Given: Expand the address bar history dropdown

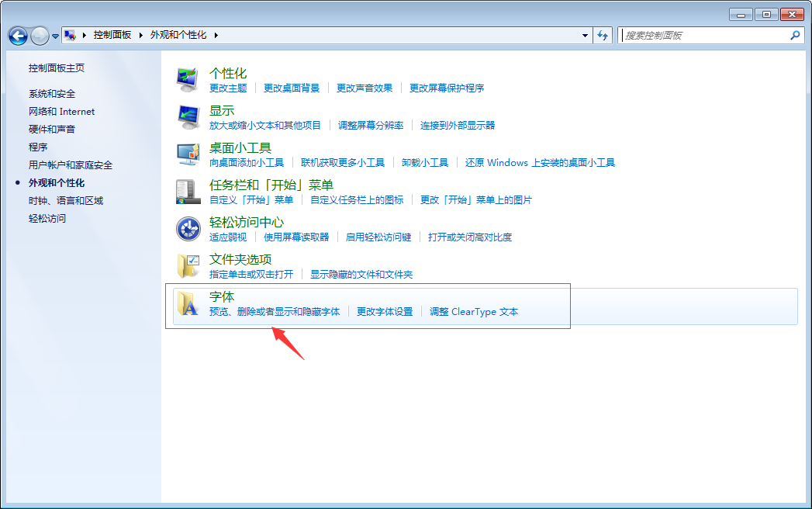Looking at the screenshot, I should [x=585, y=35].
